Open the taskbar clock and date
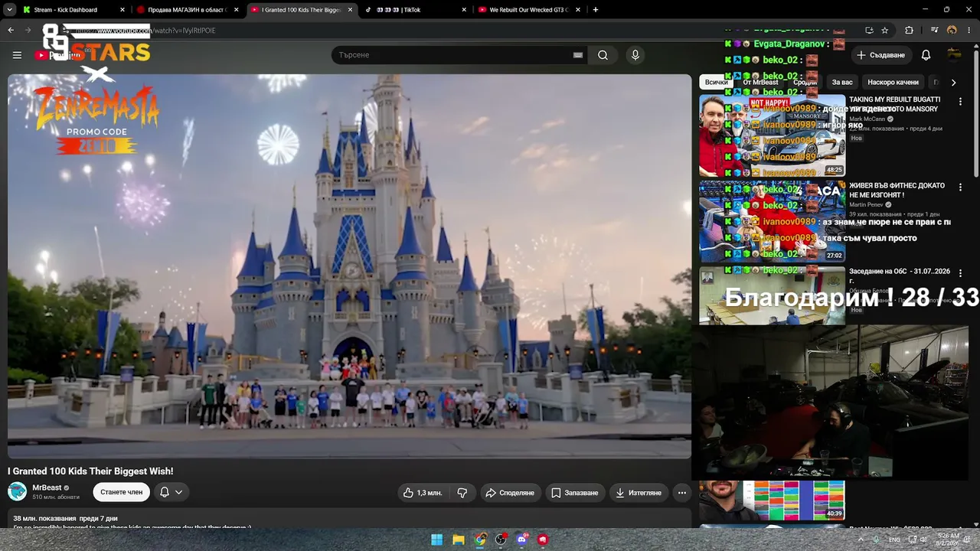Image resolution: width=980 pixels, height=551 pixels. [x=948, y=540]
